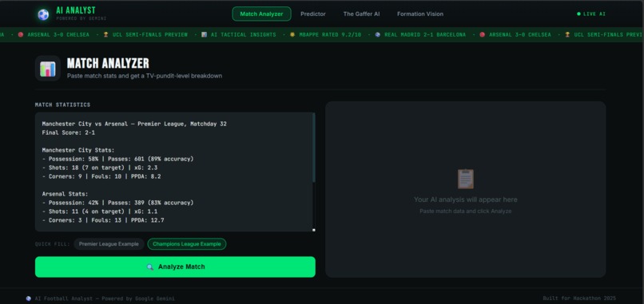
Task: Click the MATCH STATISTICS label
Action: pyautogui.click(x=62, y=105)
